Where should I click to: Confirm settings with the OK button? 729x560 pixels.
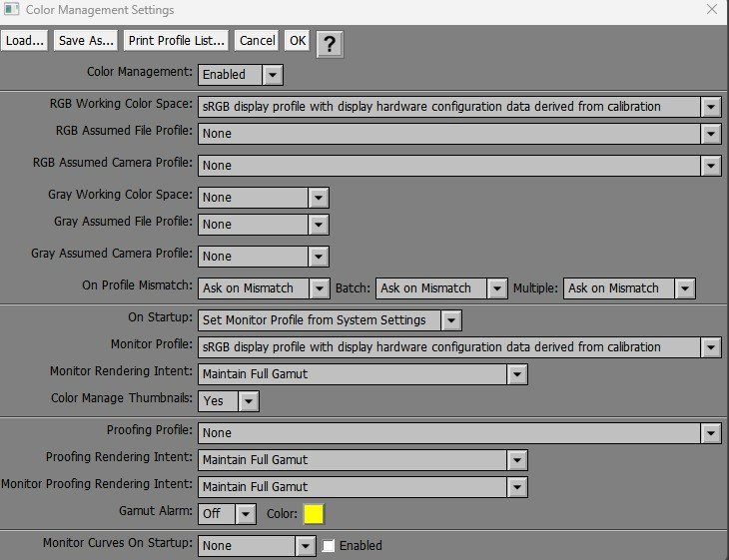298,41
